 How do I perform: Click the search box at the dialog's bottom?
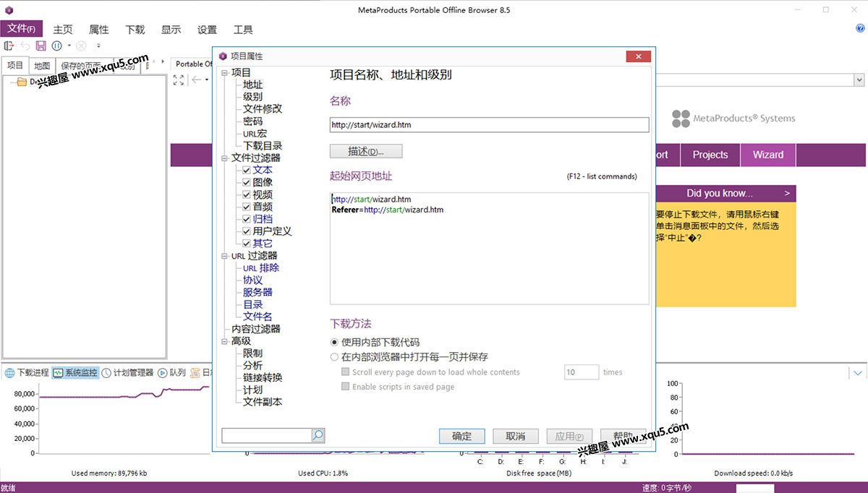[266, 435]
